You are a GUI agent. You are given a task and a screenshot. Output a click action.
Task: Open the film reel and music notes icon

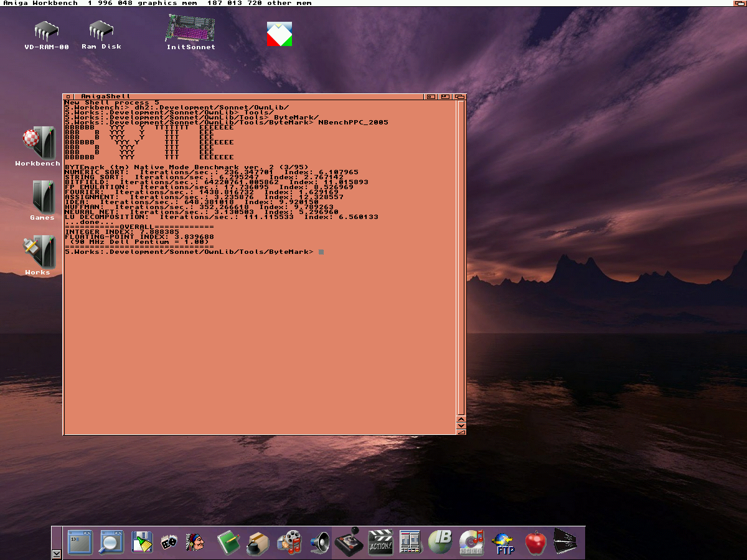pyautogui.click(x=289, y=542)
